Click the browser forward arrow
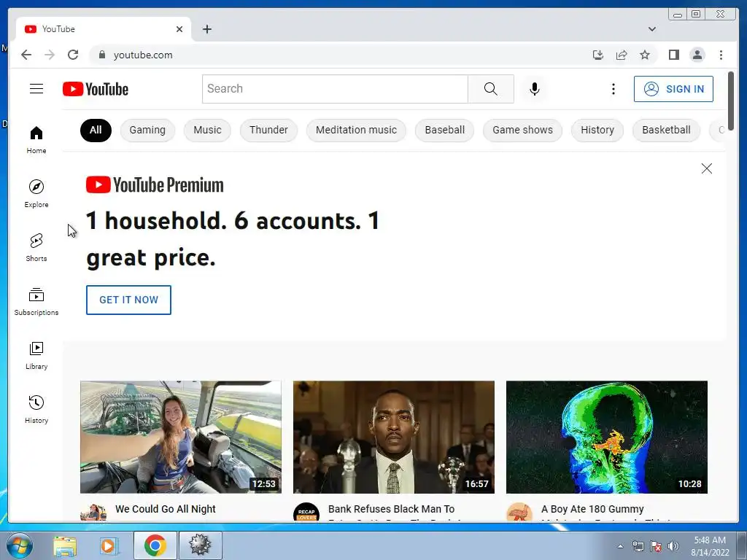The image size is (747, 560). click(x=50, y=55)
